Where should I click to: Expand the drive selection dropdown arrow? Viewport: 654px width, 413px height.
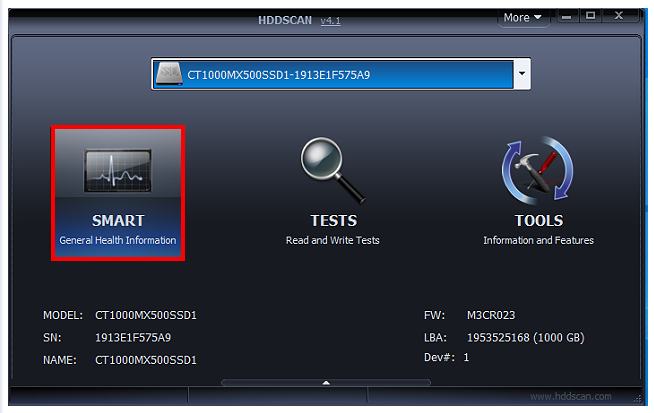(522, 74)
